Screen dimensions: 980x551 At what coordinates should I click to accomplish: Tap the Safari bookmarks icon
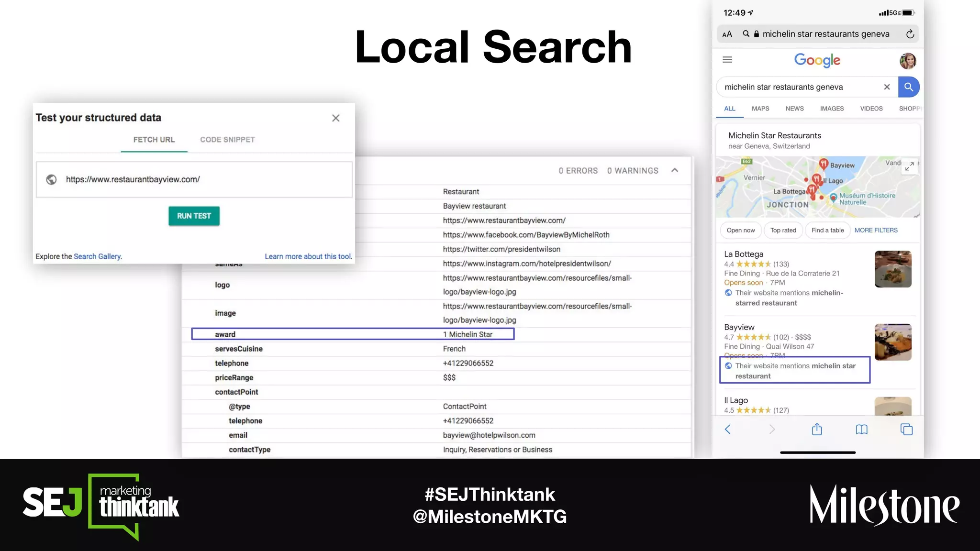coord(861,430)
